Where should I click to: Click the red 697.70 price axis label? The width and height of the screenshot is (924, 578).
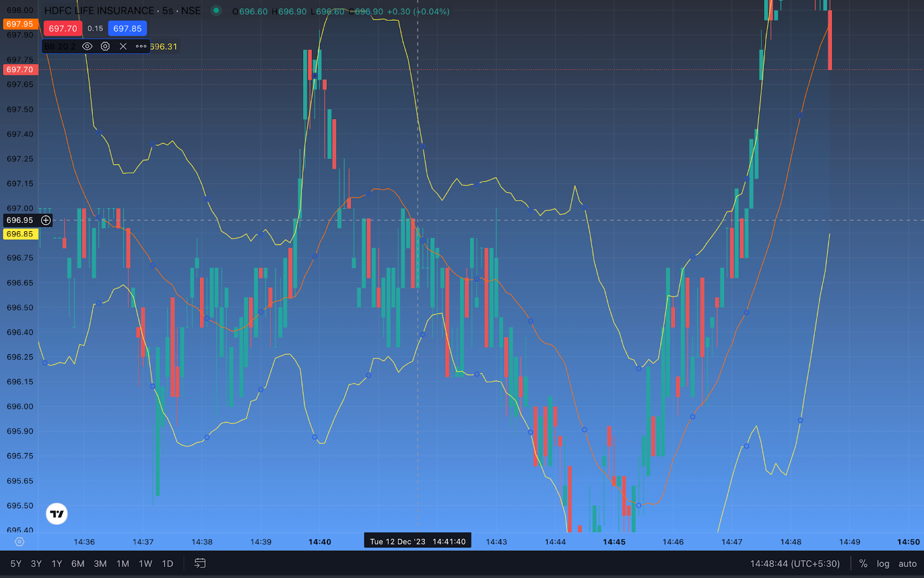click(x=20, y=69)
